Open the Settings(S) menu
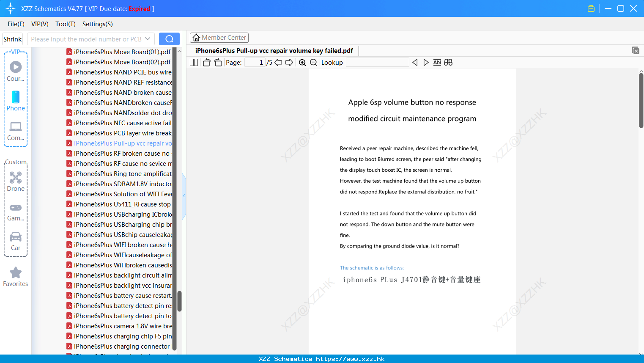This screenshot has width=644, height=363. [98, 24]
